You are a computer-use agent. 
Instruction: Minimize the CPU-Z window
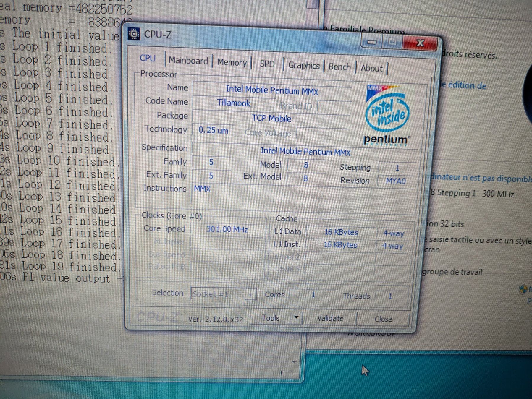(372, 42)
